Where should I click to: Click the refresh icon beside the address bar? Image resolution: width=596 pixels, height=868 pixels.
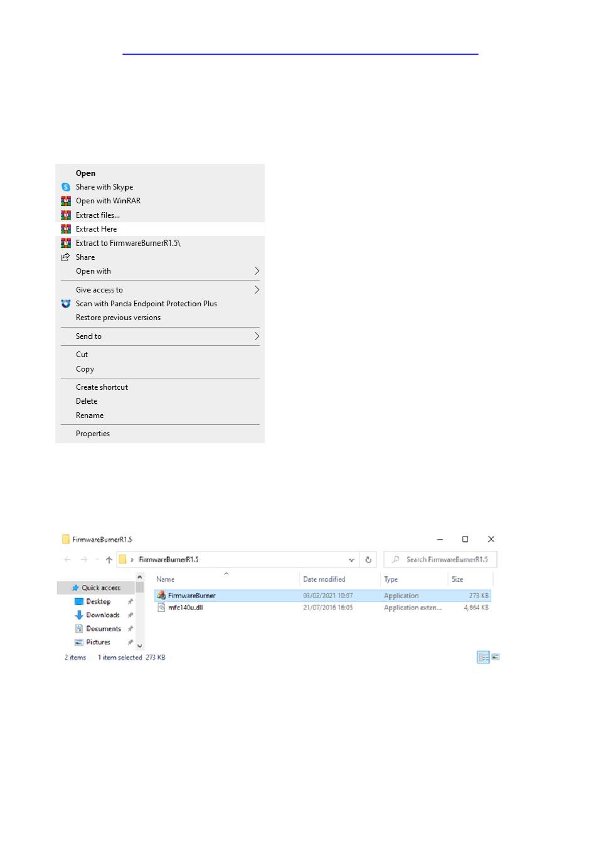pos(368,560)
